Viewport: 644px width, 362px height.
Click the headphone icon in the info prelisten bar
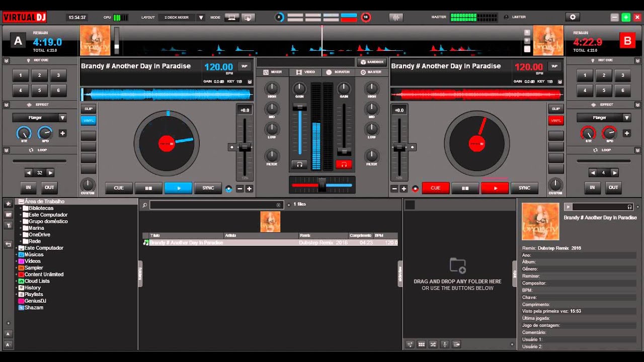point(629,207)
